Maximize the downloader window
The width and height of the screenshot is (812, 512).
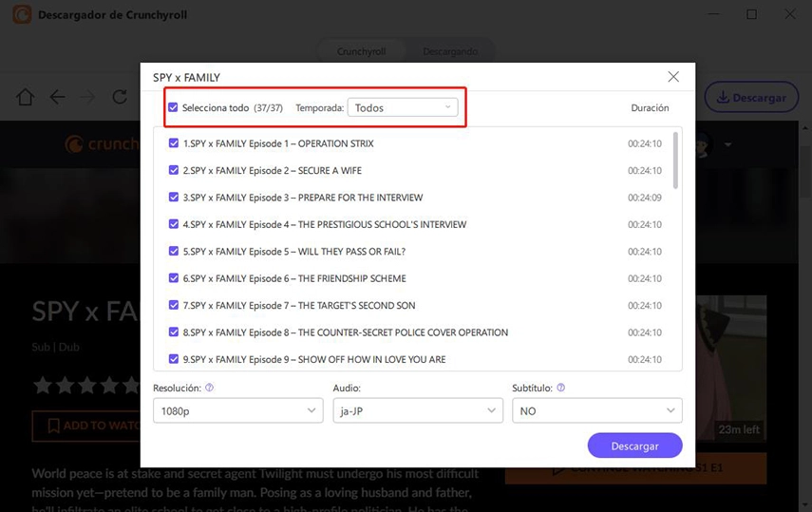tap(751, 14)
